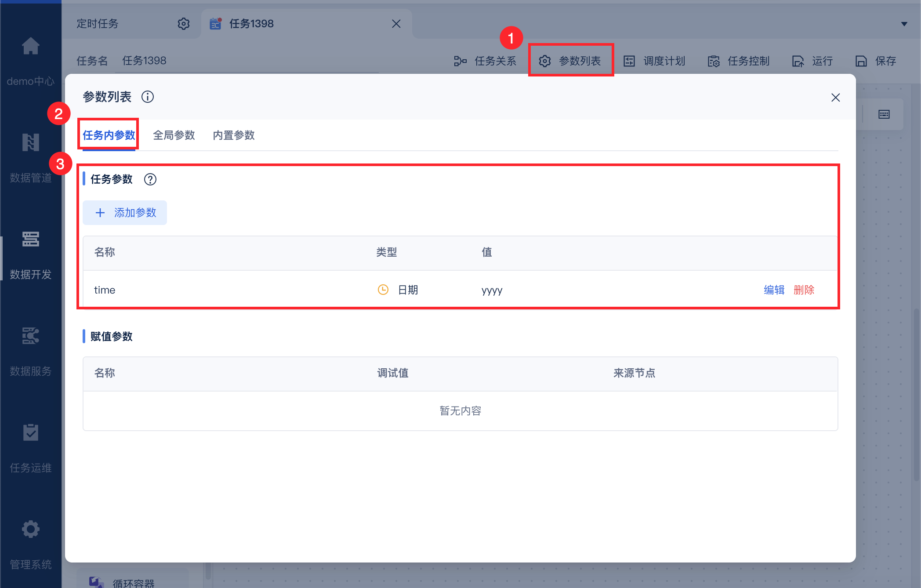The image size is (921, 588).
Task: Switch to the 全局参数 tab
Action: coord(174,135)
